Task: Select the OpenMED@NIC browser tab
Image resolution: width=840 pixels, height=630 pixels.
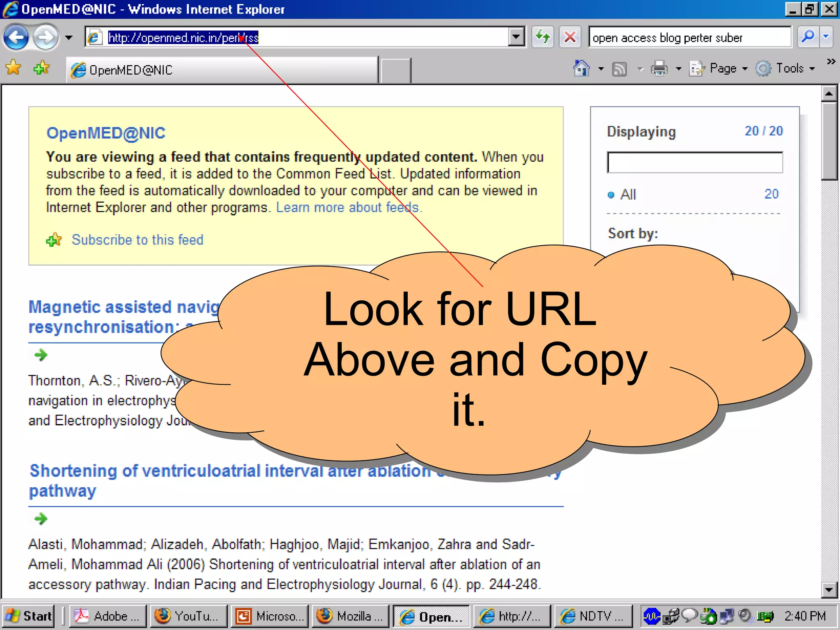Action: point(222,70)
